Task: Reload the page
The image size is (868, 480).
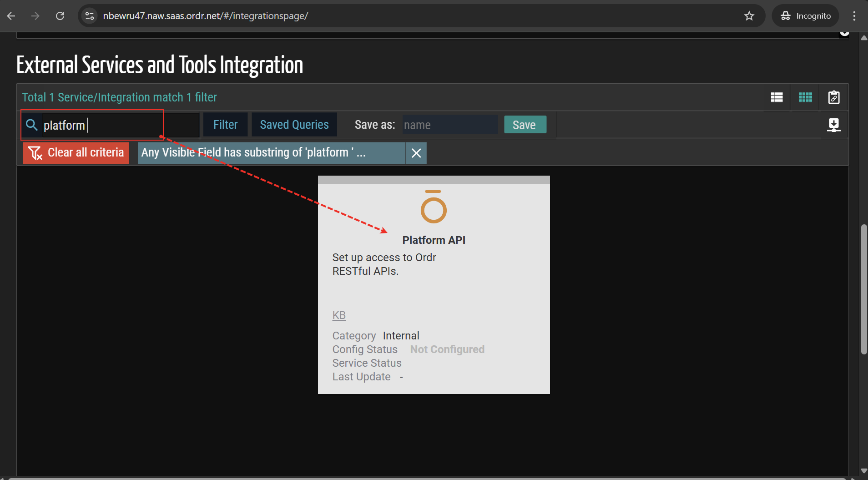Action: pyautogui.click(x=60, y=16)
